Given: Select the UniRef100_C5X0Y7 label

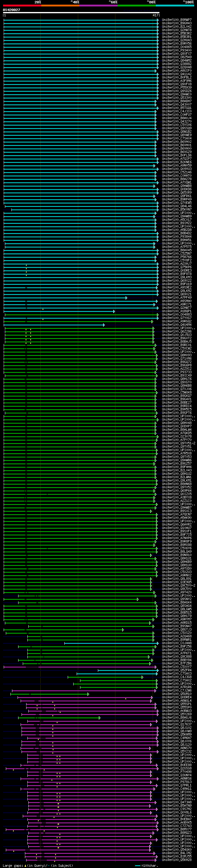Looking at the screenshot, I should (x=177, y=667).
